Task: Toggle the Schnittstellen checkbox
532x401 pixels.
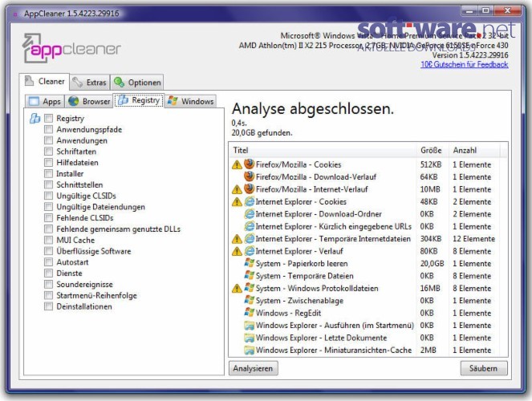Action: point(49,184)
